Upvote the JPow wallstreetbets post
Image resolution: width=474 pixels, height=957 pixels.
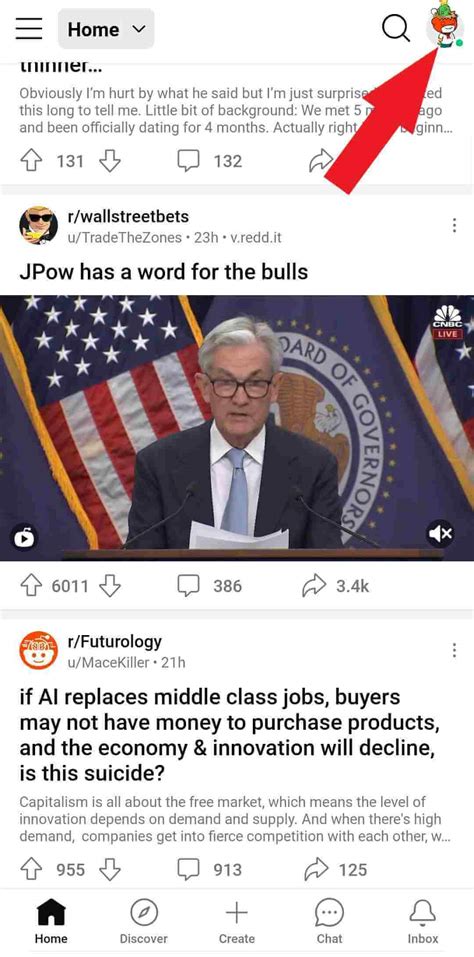click(x=31, y=586)
